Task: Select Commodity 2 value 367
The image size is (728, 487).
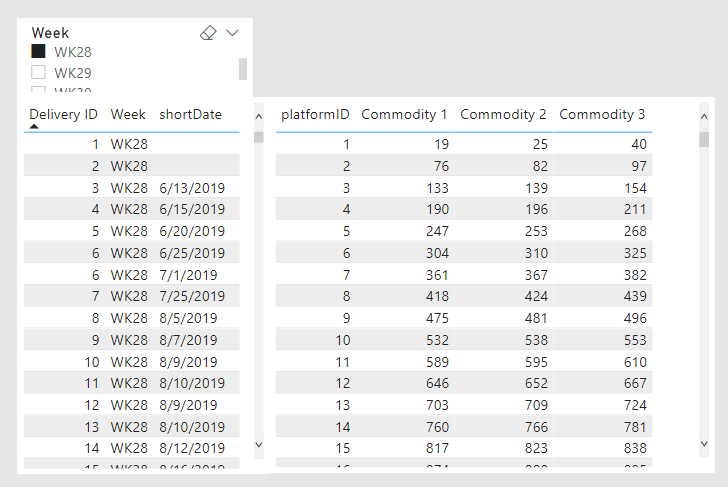Action: (537, 275)
